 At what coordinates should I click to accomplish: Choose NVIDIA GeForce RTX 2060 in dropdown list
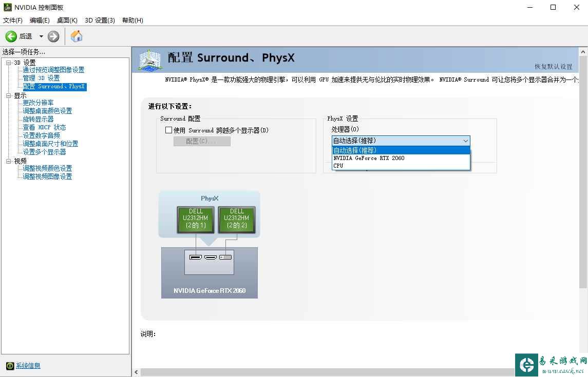(401, 158)
